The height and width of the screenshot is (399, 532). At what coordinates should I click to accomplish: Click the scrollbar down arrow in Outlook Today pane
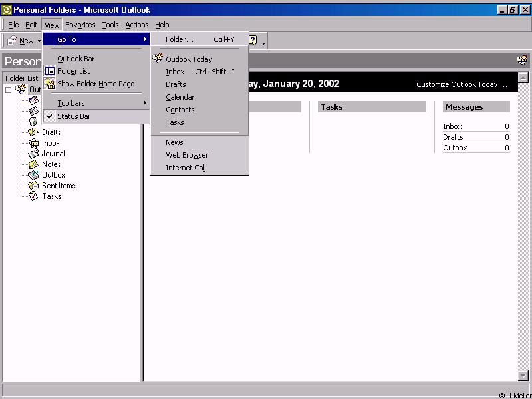coord(523,376)
